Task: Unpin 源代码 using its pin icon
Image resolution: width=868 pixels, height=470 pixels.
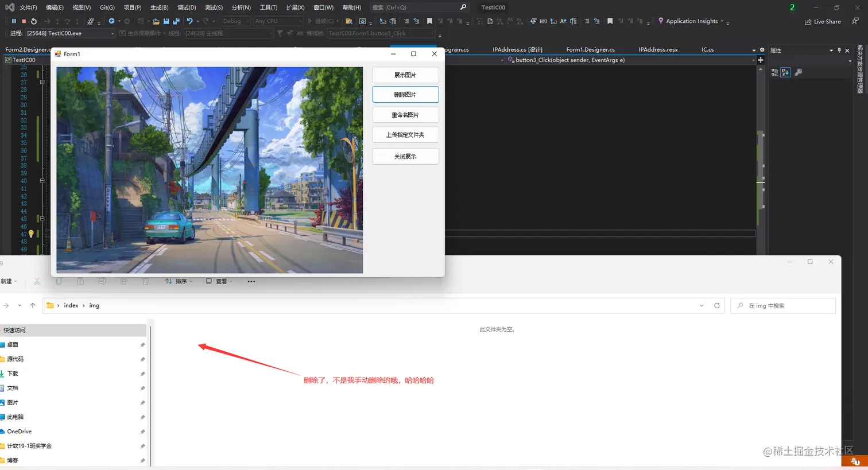Action: tap(142, 359)
